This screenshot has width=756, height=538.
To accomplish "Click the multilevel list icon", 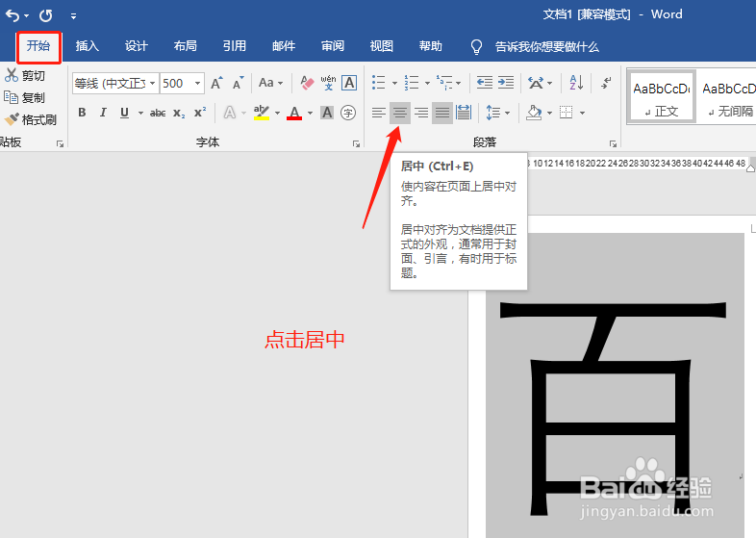I will click(x=444, y=83).
